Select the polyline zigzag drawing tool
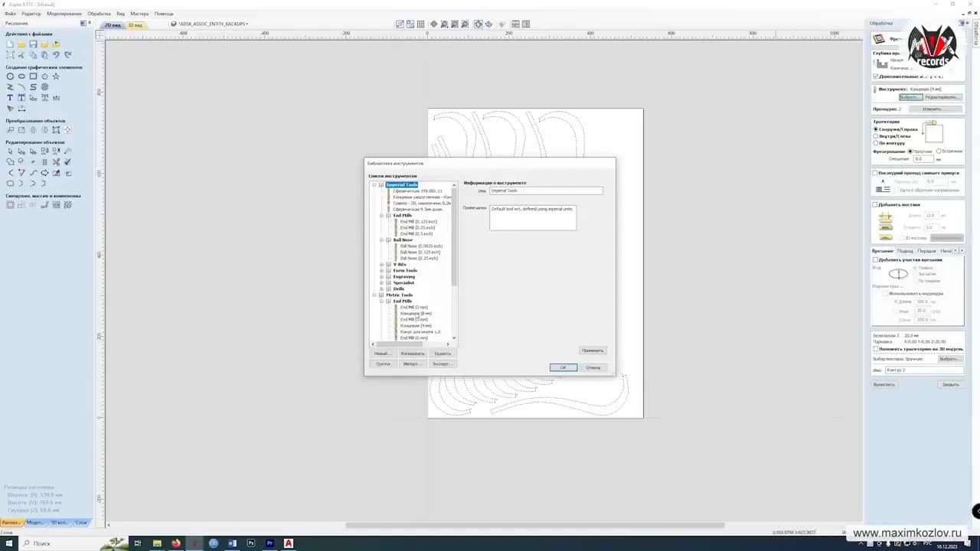 (x=10, y=87)
